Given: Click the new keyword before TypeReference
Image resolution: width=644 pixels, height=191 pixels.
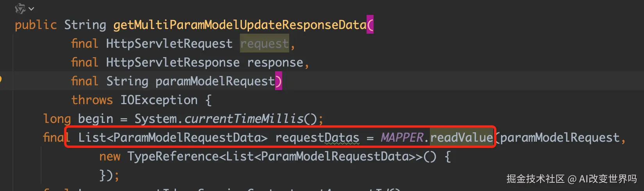Looking at the screenshot, I should pos(110,157).
